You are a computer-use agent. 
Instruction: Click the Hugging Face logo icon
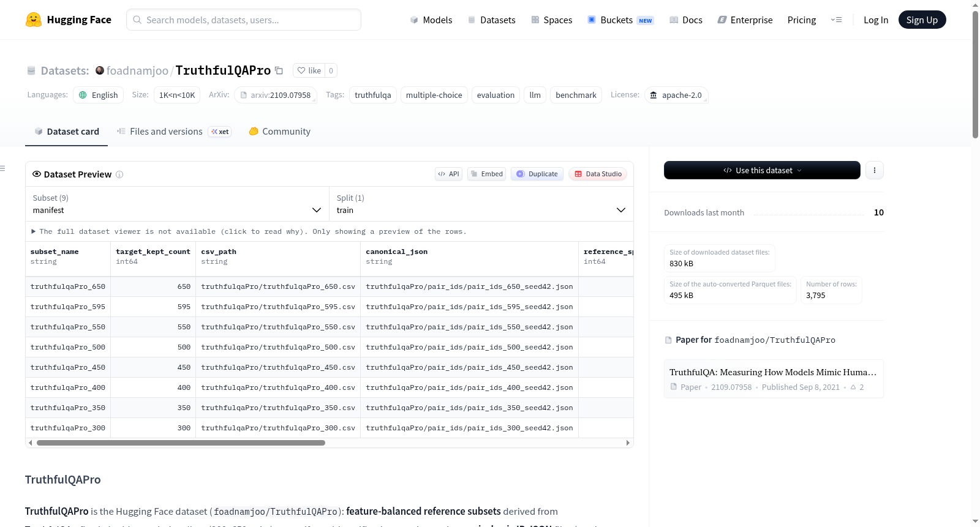click(34, 20)
